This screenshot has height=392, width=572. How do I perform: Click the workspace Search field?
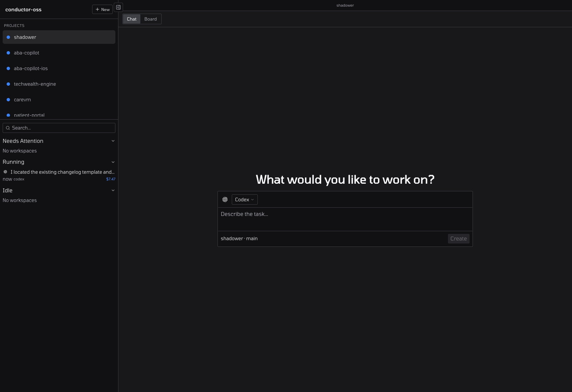tap(62, 128)
